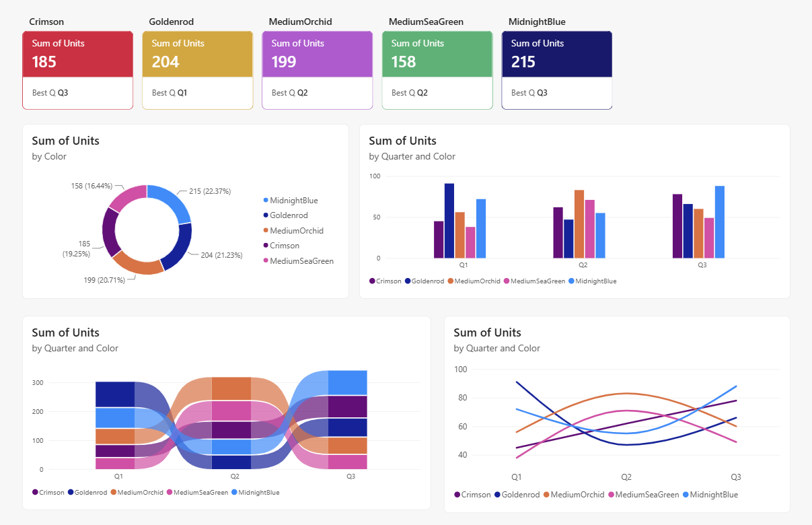Click the Q1 axis label in the line chart
The width and height of the screenshot is (812, 525).
tap(516, 477)
